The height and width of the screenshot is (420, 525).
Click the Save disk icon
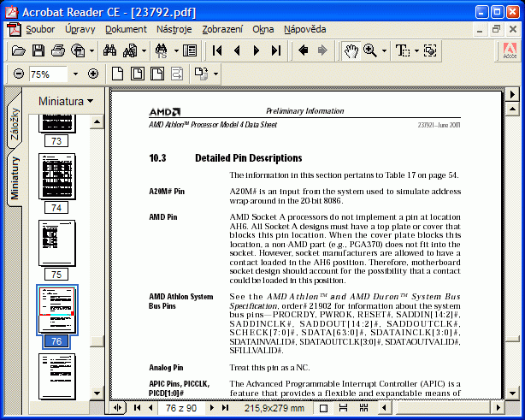tap(38, 51)
